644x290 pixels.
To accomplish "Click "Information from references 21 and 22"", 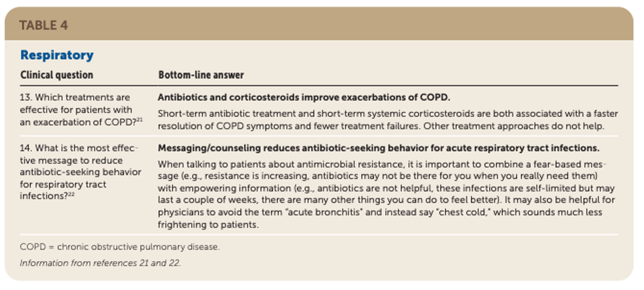I will (100, 263).
